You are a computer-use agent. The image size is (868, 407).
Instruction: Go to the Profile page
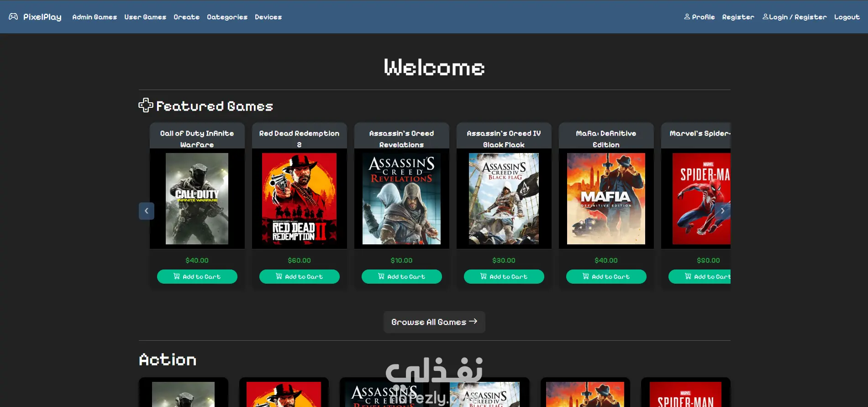pyautogui.click(x=700, y=17)
